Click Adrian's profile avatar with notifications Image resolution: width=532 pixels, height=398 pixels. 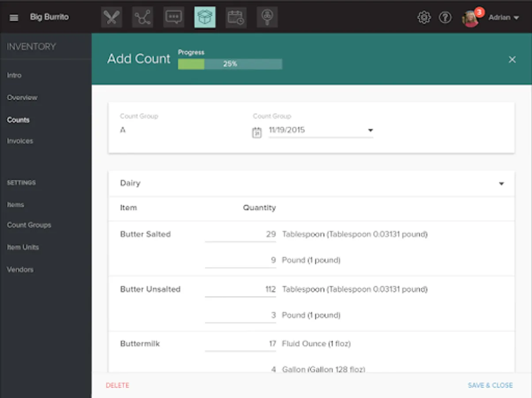[x=471, y=19]
